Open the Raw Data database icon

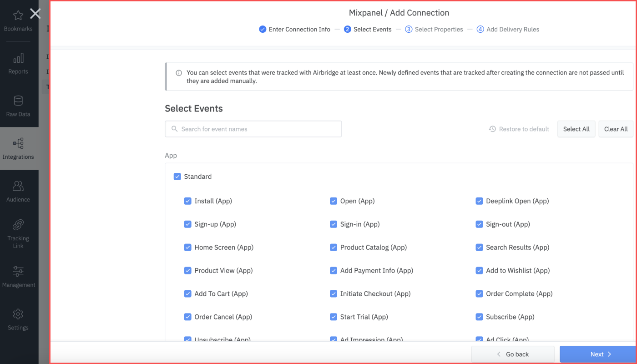click(18, 101)
